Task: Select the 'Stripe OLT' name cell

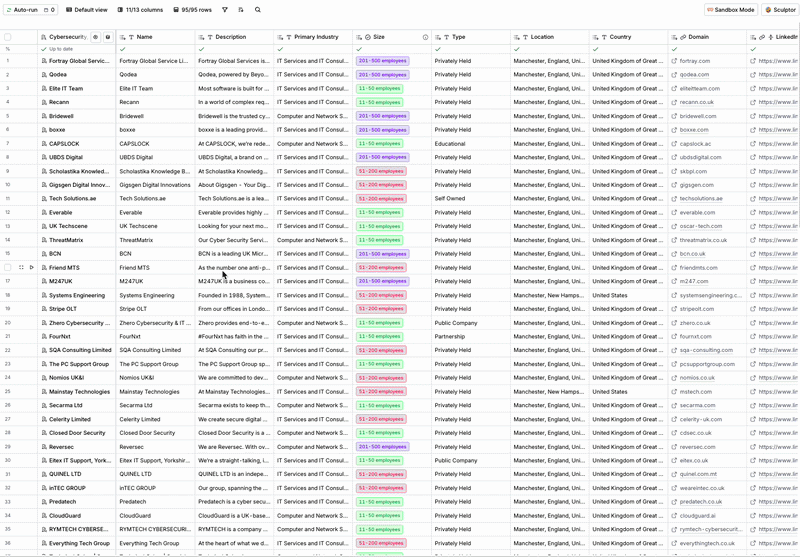Action: pyautogui.click(x=155, y=309)
